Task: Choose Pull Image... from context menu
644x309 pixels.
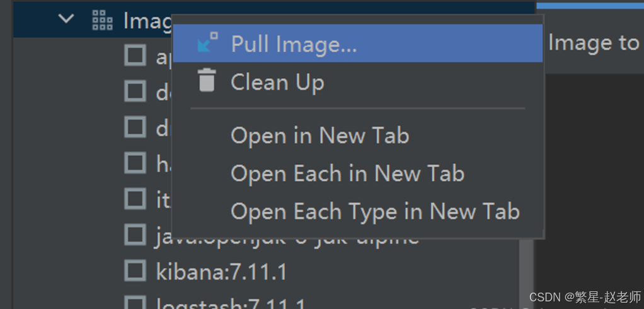Action: point(294,44)
